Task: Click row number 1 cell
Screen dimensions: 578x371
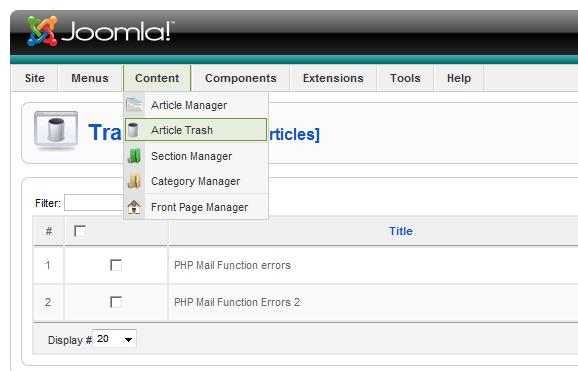Action: coord(48,265)
